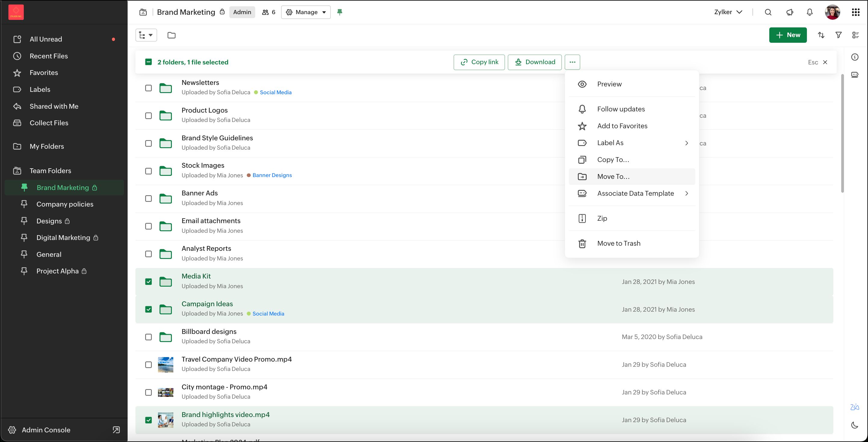This screenshot has height=442, width=868.
Task: Open search magnifier icon
Action: [x=768, y=12]
